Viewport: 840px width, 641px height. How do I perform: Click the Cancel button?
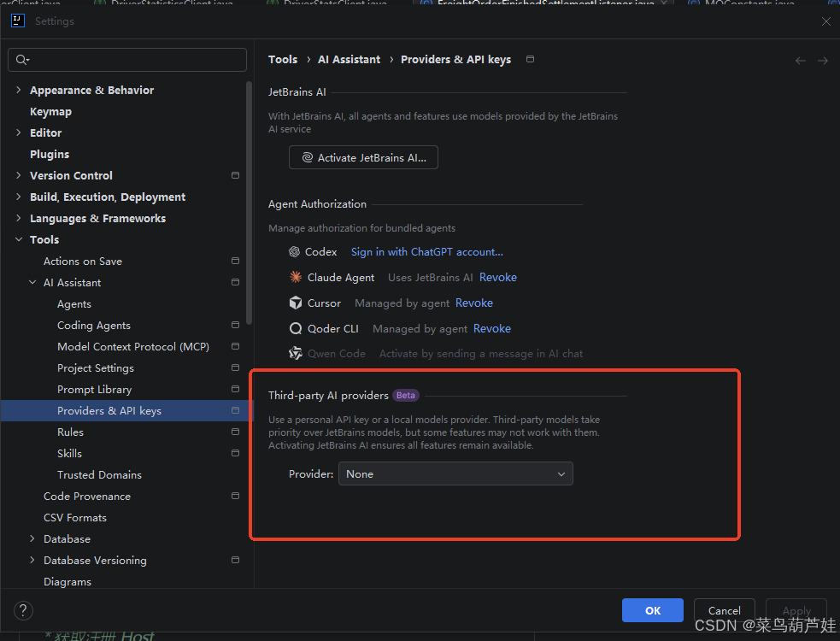coord(725,610)
